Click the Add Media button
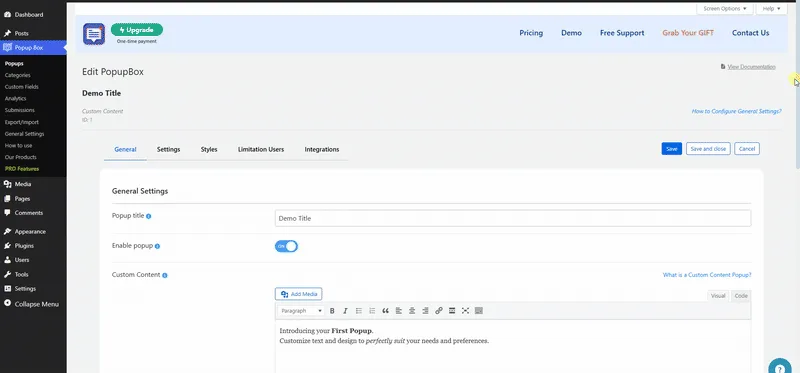The height and width of the screenshot is (373, 800). tap(298, 294)
